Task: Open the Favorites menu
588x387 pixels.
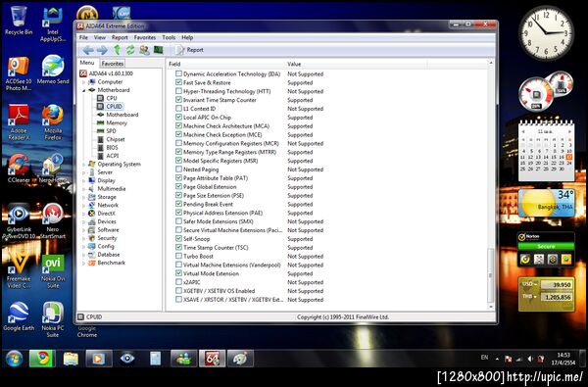Action: [145, 37]
